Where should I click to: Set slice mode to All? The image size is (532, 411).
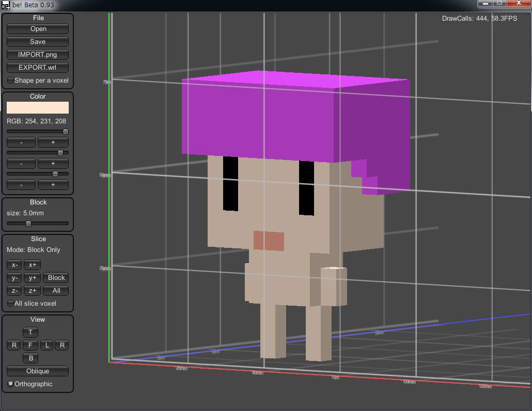56,291
